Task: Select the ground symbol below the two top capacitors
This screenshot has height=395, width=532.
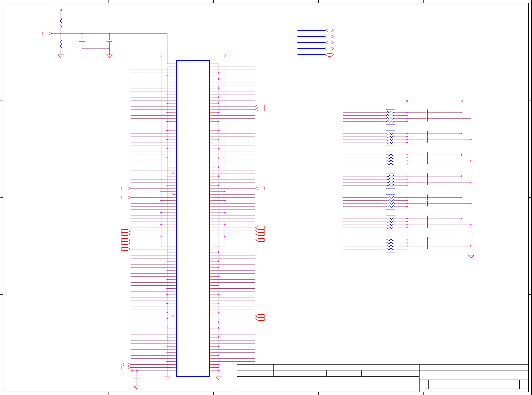Action: point(109,56)
